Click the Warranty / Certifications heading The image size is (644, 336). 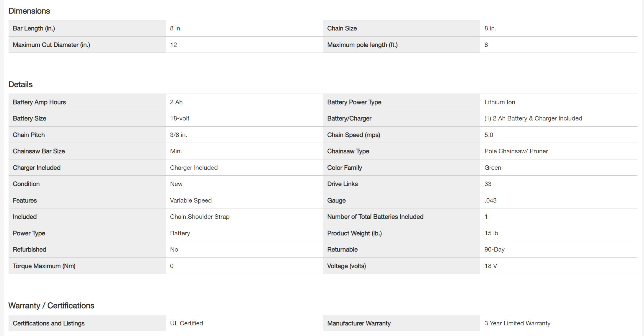pyautogui.click(x=51, y=306)
